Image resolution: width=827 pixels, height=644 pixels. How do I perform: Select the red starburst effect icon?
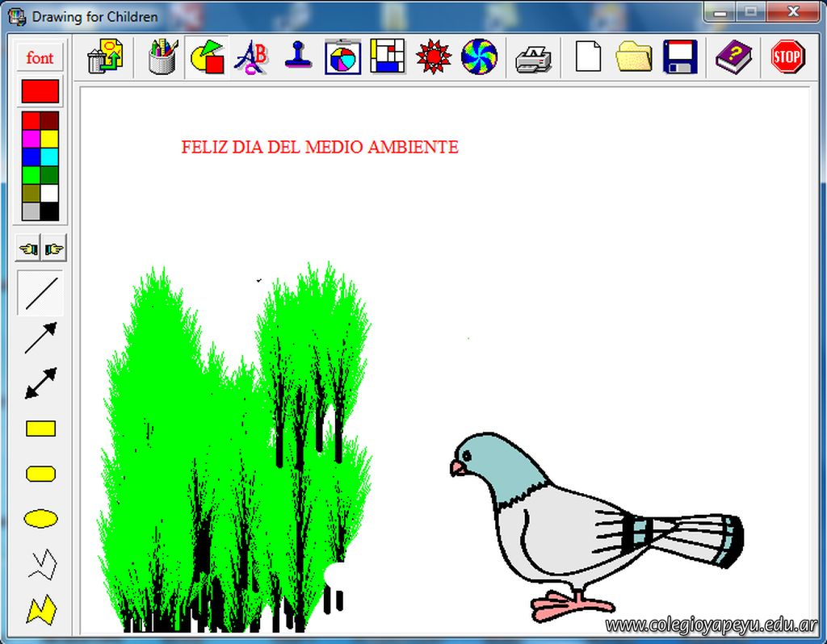click(434, 57)
